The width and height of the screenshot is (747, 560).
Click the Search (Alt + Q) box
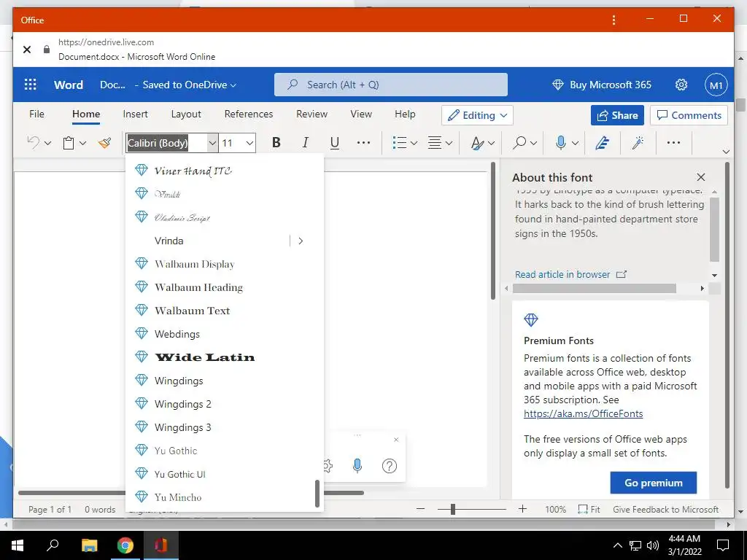391,85
